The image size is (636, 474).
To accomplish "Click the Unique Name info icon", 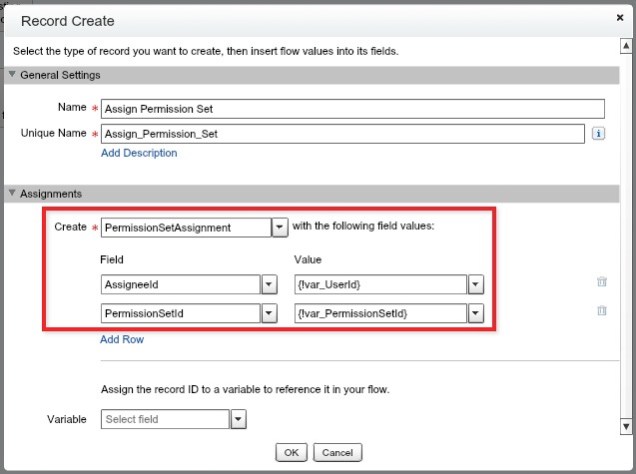I will pos(598,133).
